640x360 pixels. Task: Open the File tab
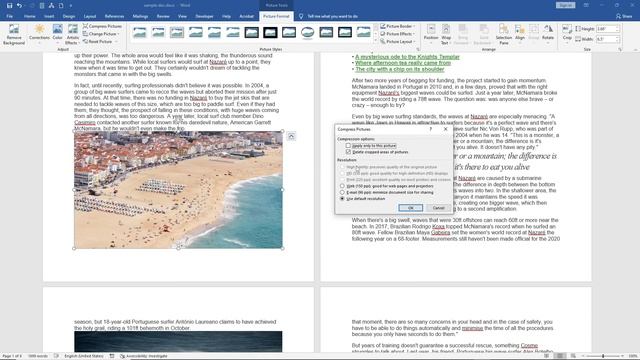(9, 16)
